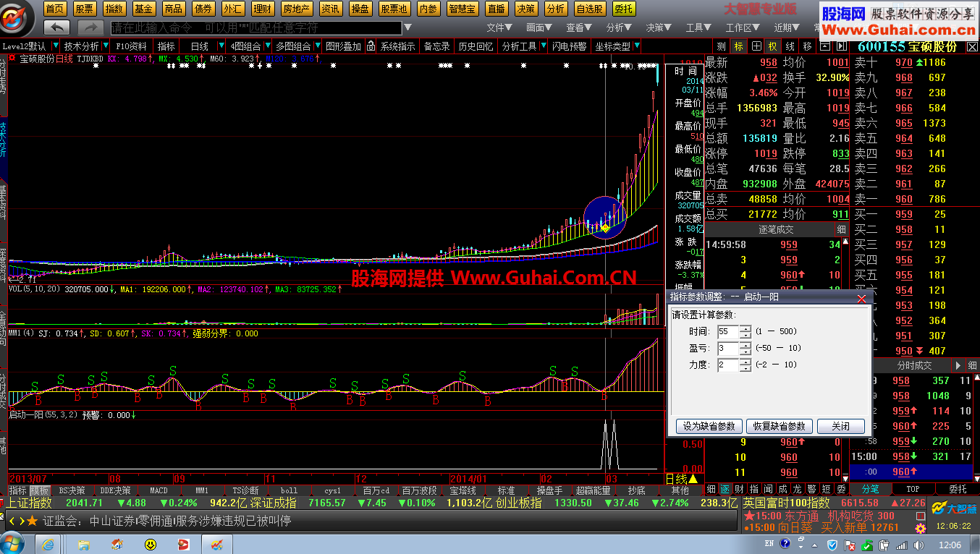Viewport: 980px width, 554px height.
Task: Open the Windows Start menu
Action: 12,543
